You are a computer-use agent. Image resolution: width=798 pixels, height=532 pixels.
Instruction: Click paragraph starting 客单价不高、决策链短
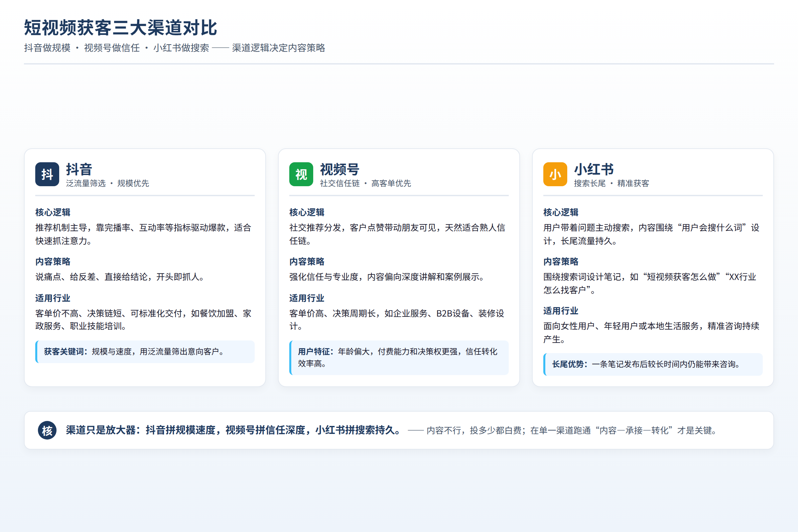tap(143, 320)
